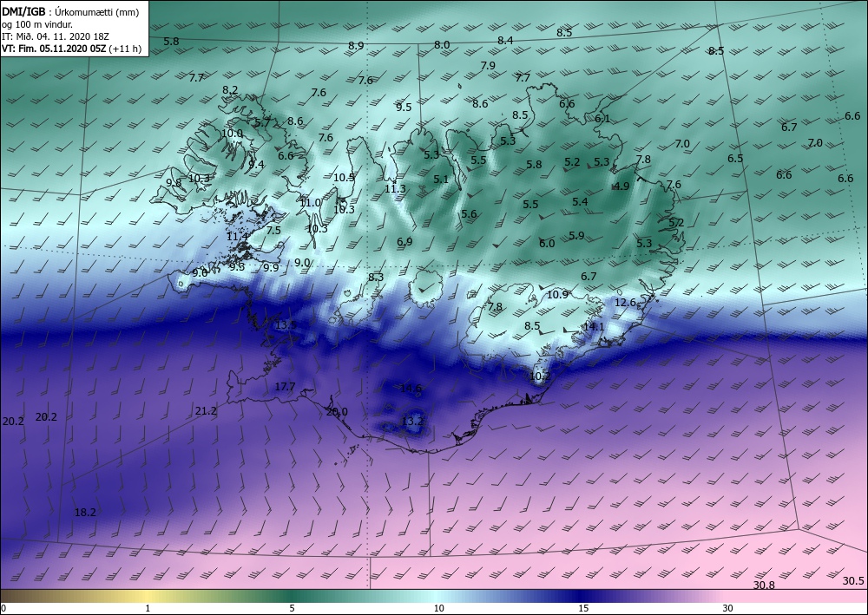The width and height of the screenshot is (868, 615).
Task: Click the southwest ocean value 18.2
Action: coord(85,513)
